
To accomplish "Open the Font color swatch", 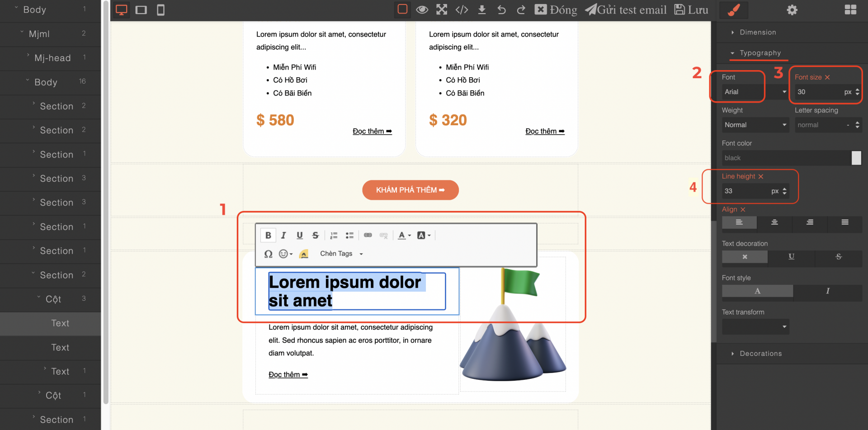I will [x=856, y=158].
